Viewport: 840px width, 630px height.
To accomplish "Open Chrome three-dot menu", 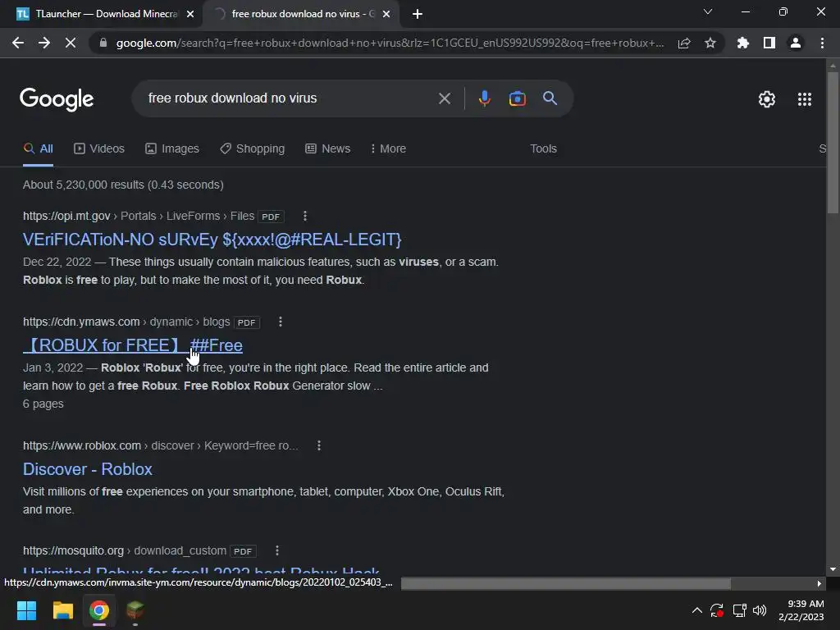I will pos(822,43).
